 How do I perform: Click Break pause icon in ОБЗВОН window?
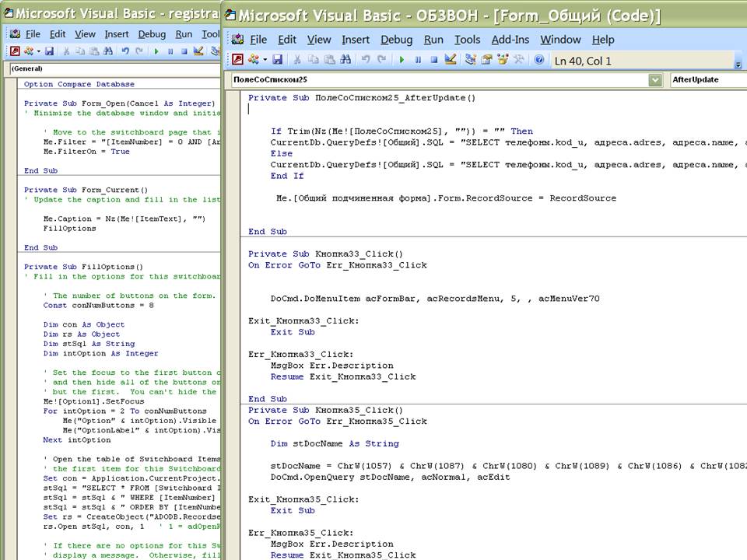coord(418,60)
